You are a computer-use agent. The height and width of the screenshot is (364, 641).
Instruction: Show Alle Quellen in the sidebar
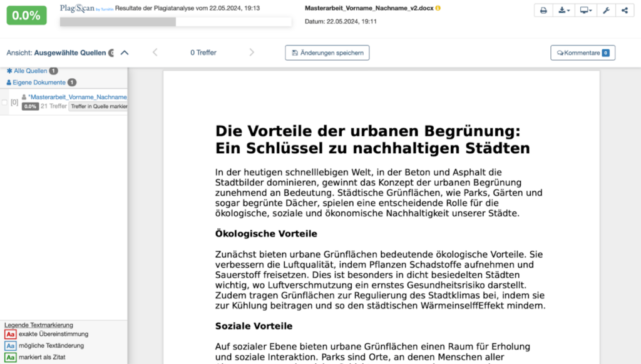(x=31, y=71)
